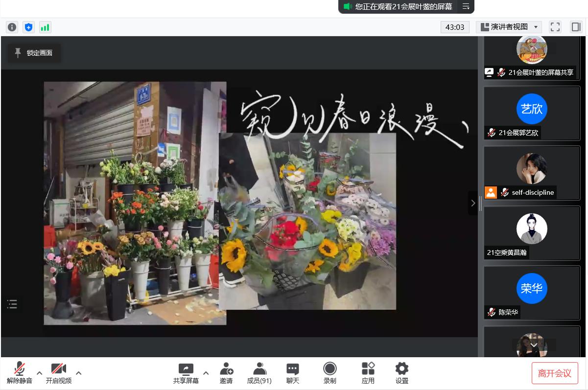Click the blue security shield icon
588x390 pixels.
(x=28, y=27)
